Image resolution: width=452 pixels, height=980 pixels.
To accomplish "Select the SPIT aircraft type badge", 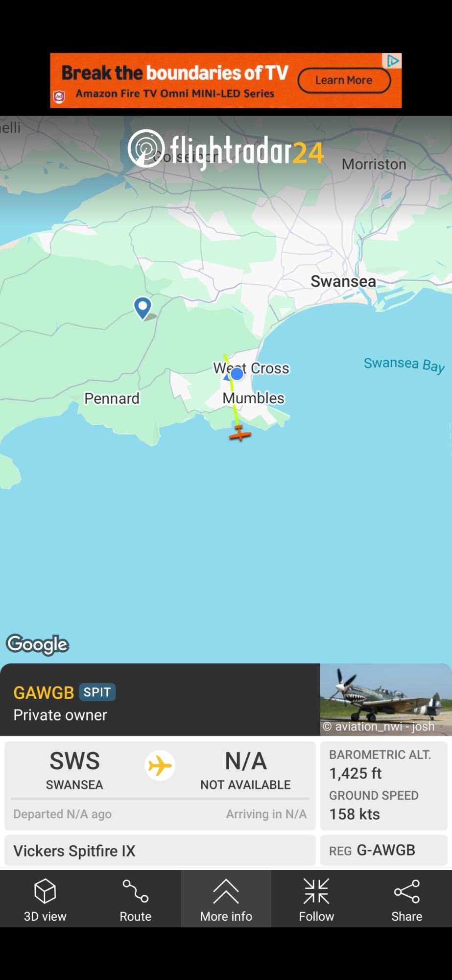I will 97,692.
